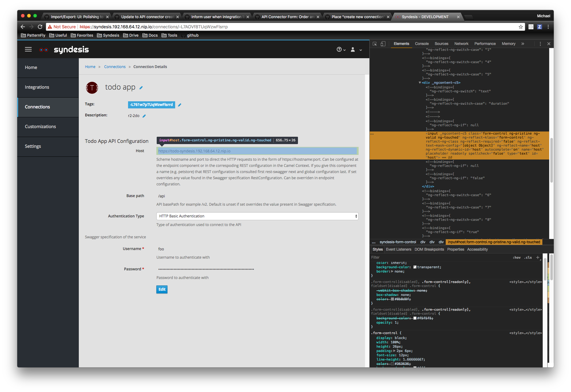571x392 pixels.
Task: Open the github bookmark
Action: [x=190, y=35]
